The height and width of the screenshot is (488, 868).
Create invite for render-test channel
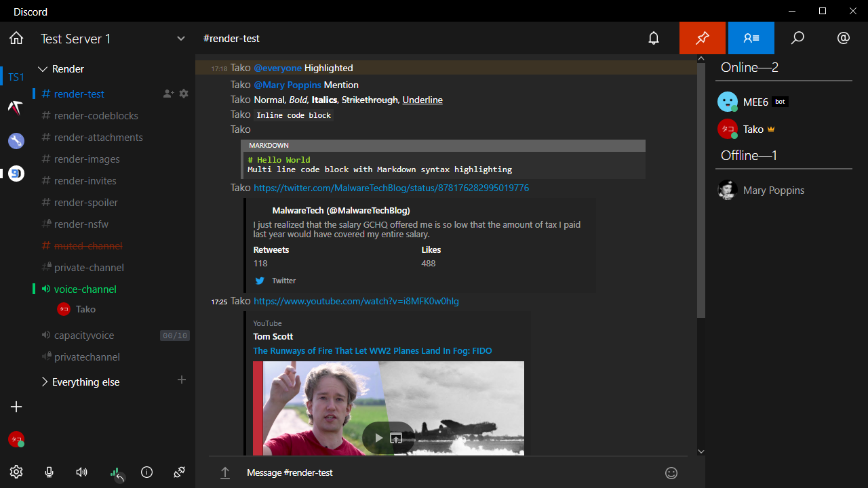169,94
